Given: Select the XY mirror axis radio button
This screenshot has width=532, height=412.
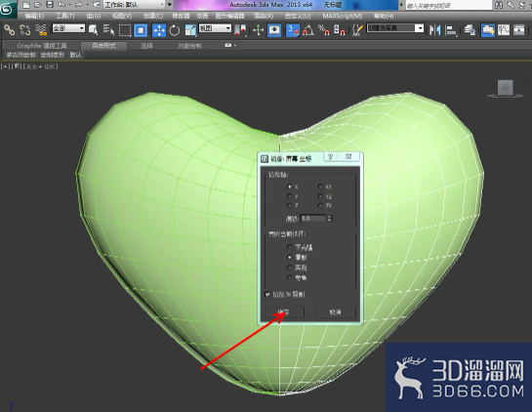Looking at the screenshot, I should [x=320, y=186].
